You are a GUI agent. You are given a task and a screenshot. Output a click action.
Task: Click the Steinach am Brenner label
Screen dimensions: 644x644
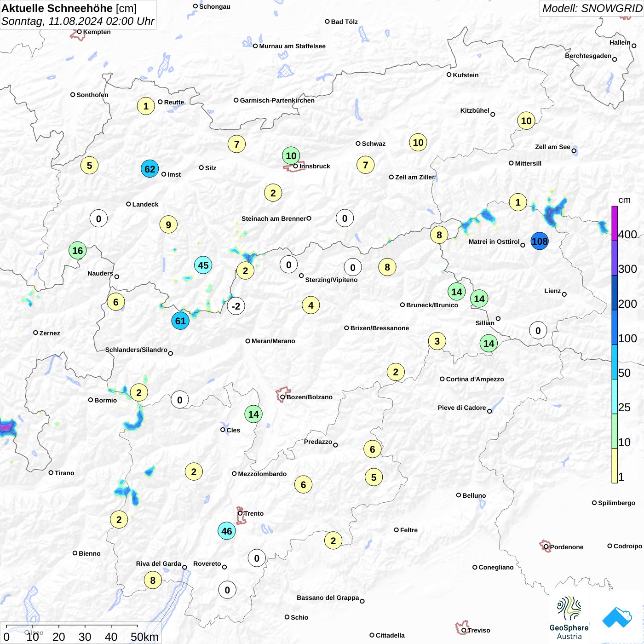(x=273, y=218)
